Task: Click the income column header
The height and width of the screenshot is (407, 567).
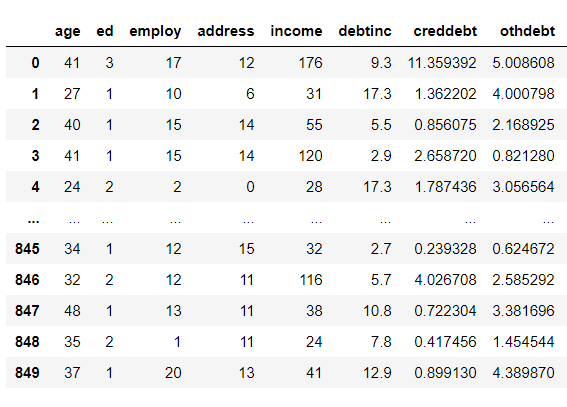Action: point(296,31)
